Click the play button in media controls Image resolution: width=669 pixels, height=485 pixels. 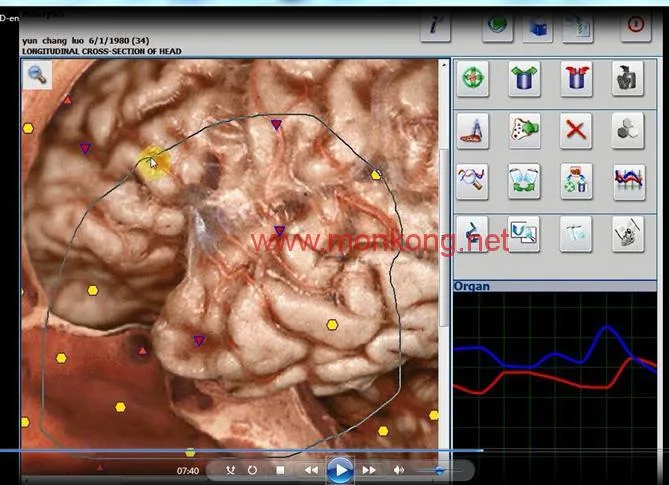tap(340, 470)
